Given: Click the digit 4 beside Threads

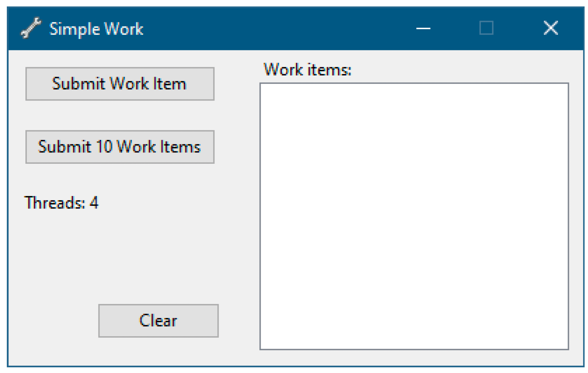Looking at the screenshot, I should pyautogui.click(x=94, y=203).
